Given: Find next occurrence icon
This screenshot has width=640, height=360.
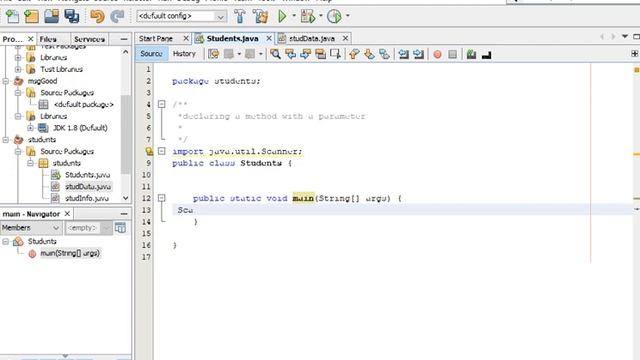Looking at the screenshot, I should tap(305, 54).
